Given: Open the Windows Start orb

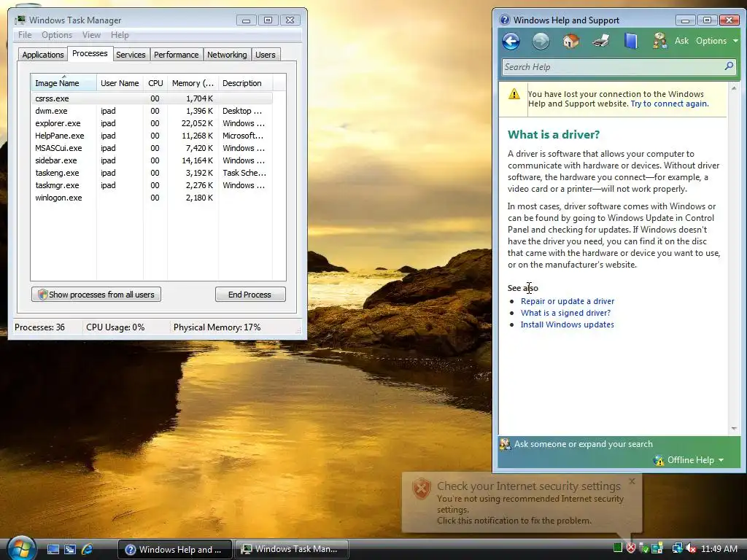Looking at the screenshot, I should (21, 548).
